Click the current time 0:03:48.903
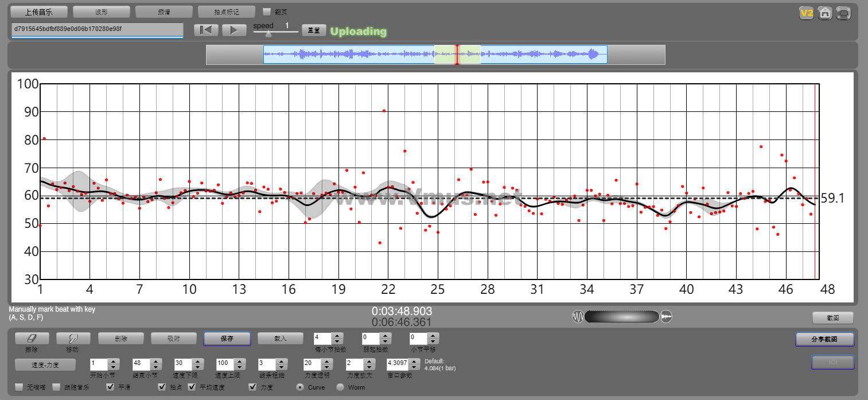The image size is (868, 400). coord(402,311)
